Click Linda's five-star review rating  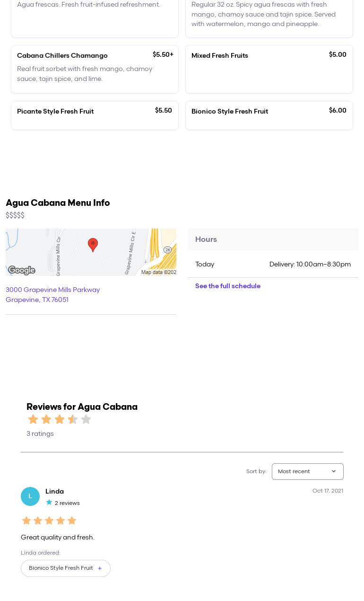(x=49, y=521)
